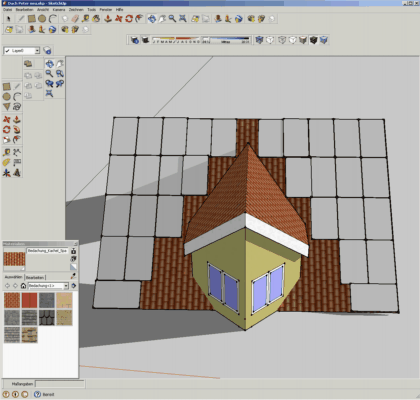Switch to Wireframe face style

(270, 40)
